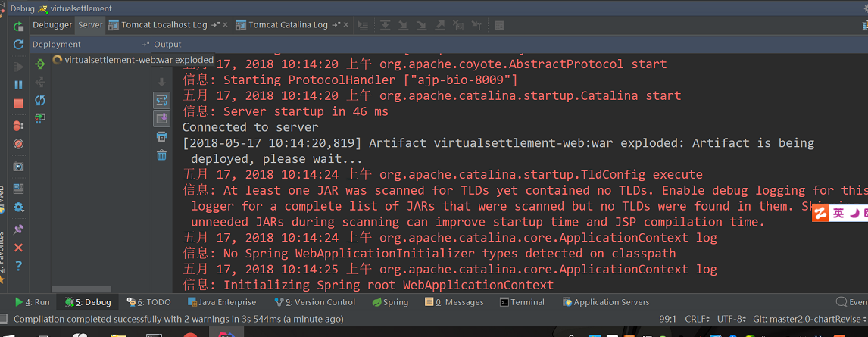The image size is (868, 337).
Task: Click the Restore Layout icon
Action: click(18, 189)
